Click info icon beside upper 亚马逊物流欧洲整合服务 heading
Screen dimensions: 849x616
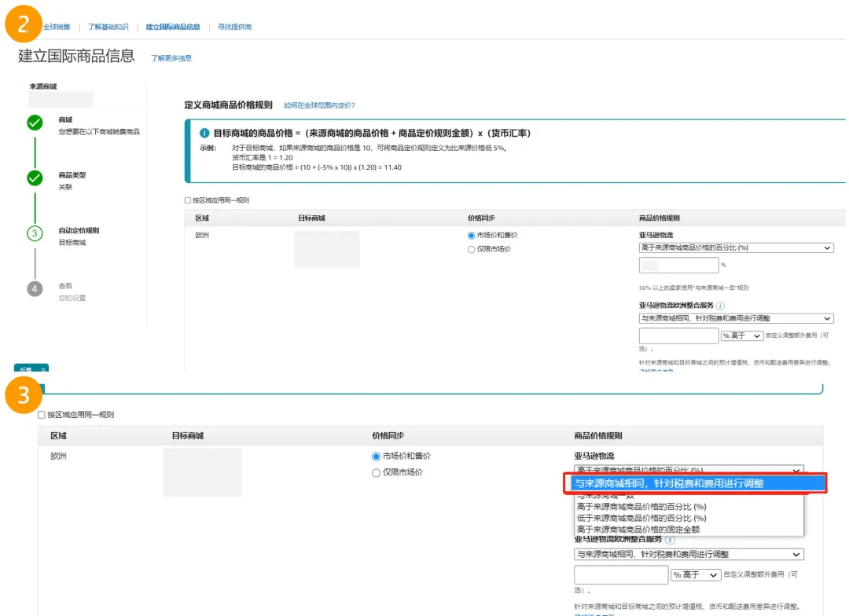click(x=720, y=306)
